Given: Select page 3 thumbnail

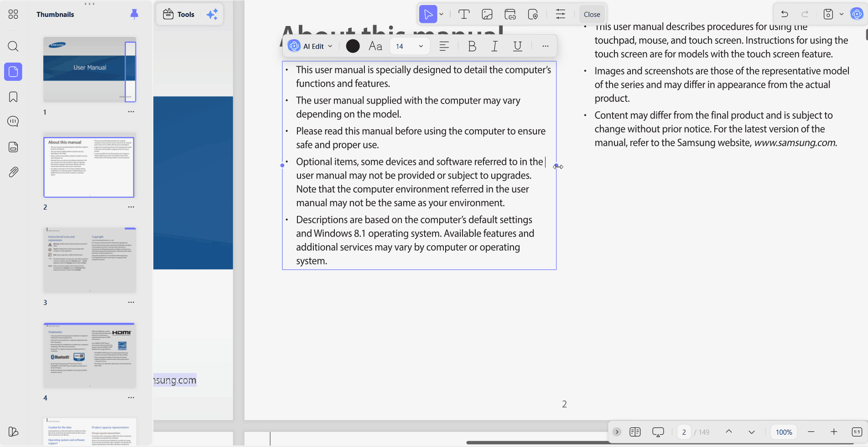Looking at the screenshot, I should 89,260.
